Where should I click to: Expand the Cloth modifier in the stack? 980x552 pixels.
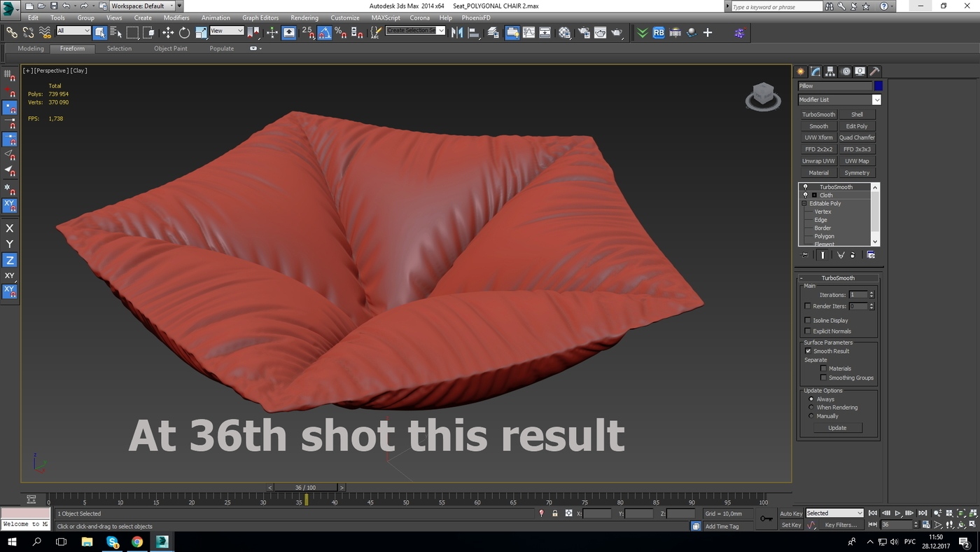pyautogui.click(x=814, y=195)
